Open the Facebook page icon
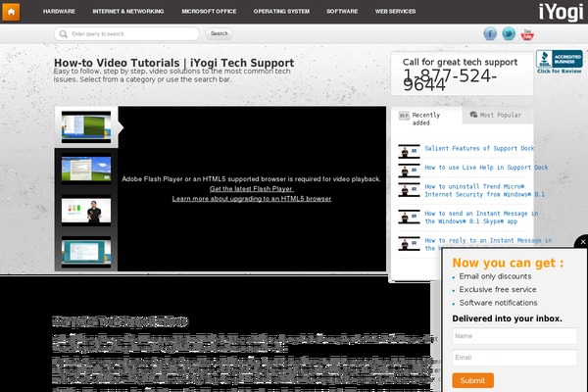This screenshot has height=392, width=588. 490,33
